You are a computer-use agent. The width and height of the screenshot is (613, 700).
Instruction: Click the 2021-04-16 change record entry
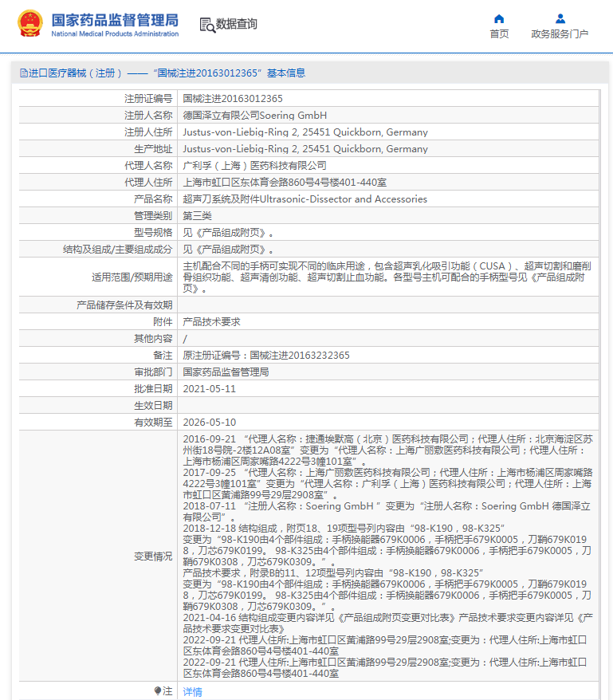387,623
